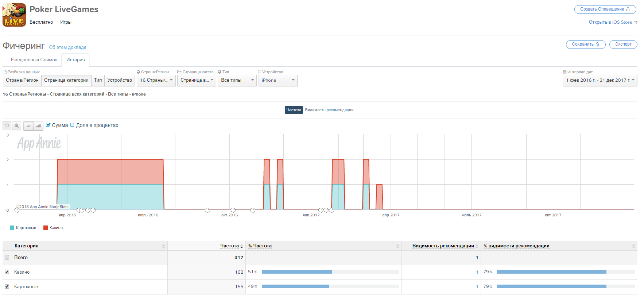The width and height of the screenshot is (644, 297).
Task: Click the magnifier zoom-in chart icon
Action: (x=17, y=126)
